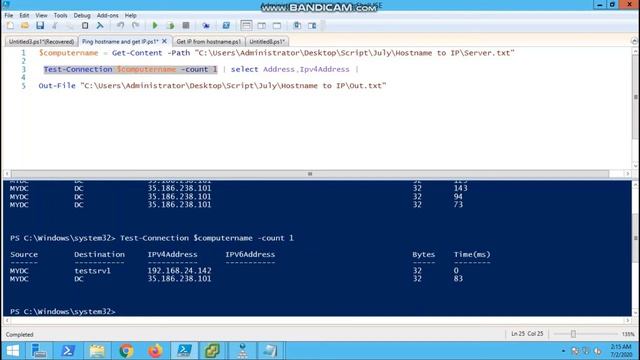Show script pane on right layout
This screenshot has height=360, width=640.
pyautogui.click(x=262, y=26)
